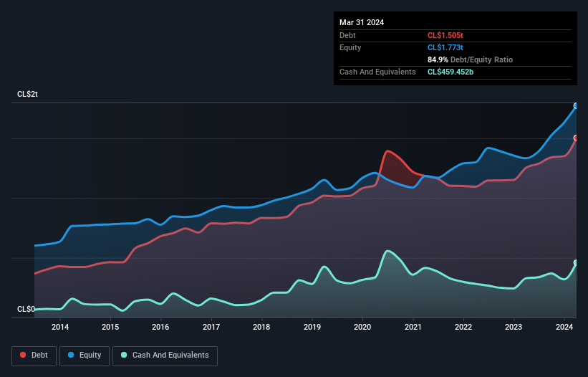Viewport: 588px width, 377px height.
Task: Click the red debt peak area in 2020
Action: click(x=395, y=169)
